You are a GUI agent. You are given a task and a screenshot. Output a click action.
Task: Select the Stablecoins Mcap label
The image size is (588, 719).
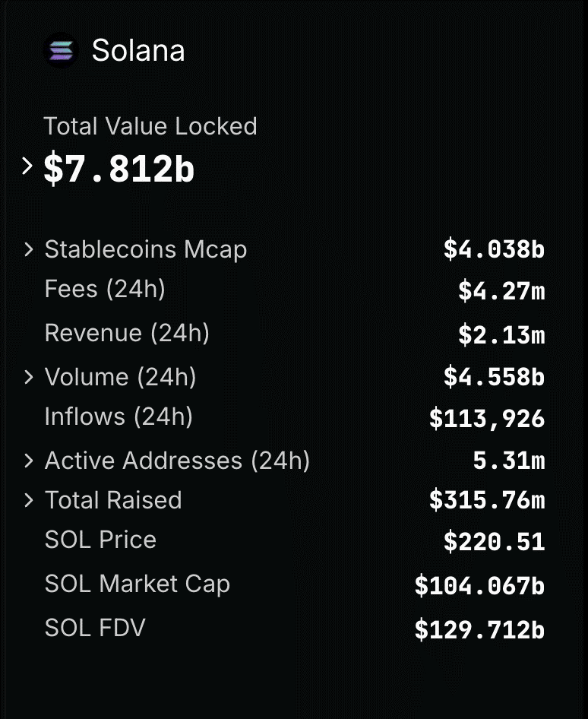pos(146,250)
